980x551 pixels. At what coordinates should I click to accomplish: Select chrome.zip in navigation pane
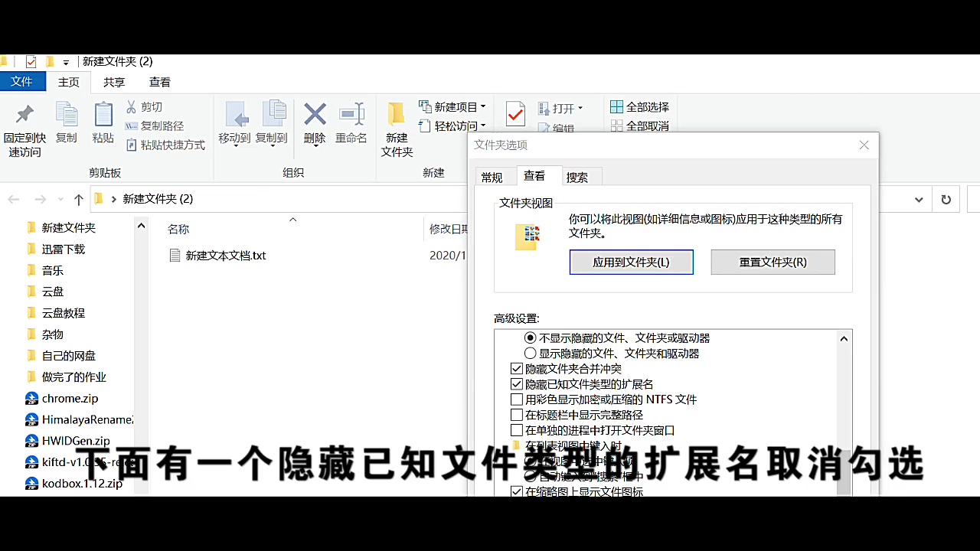click(x=70, y=398)
